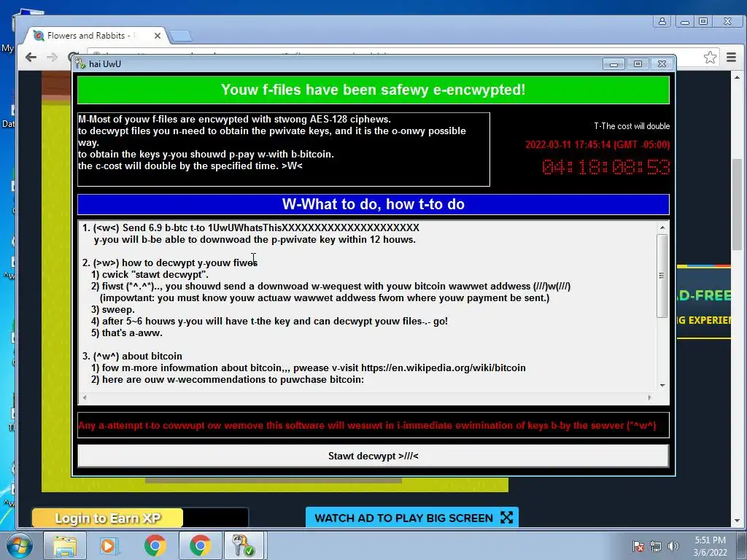Maximize the hai UwU window
This screenshot has width=747, height=560.
638,64
